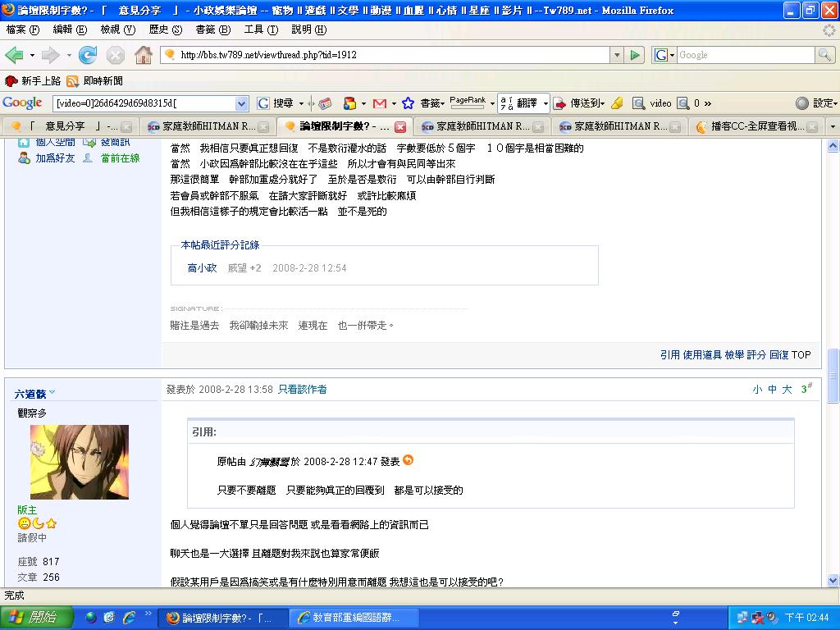Click the 六道骸 avatar image
Image resolution: width=840 pixels, height=630 pixels.
pyautogui.click(x=79, y=462)
